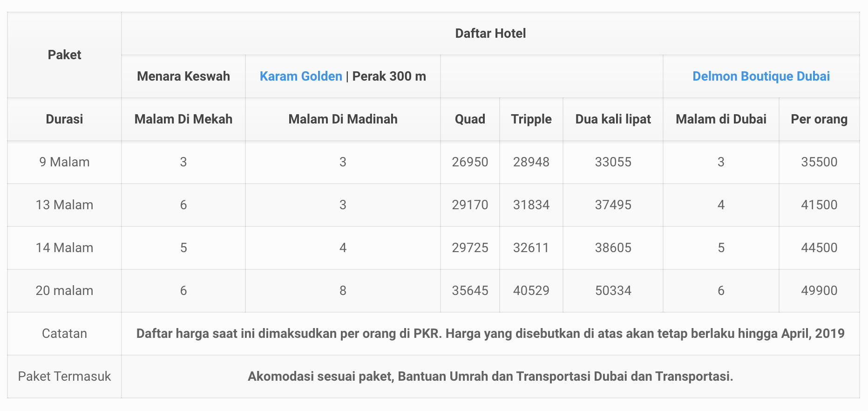Click the Quad price 26950
Image resolution: width=868 pixels, height=411 pixels.
(470, 162)
